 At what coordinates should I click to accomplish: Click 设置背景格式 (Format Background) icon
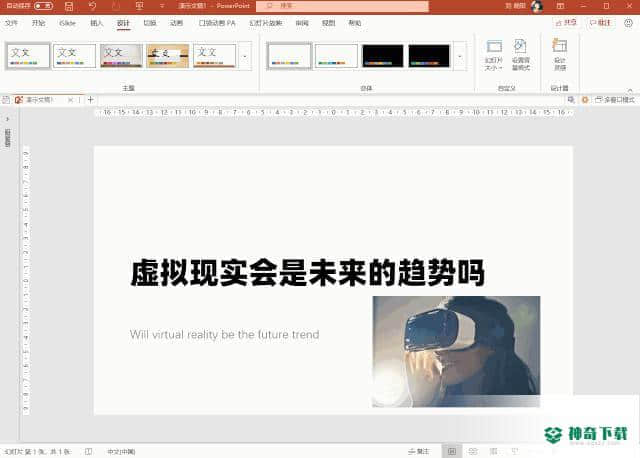[x=521, y=55]
